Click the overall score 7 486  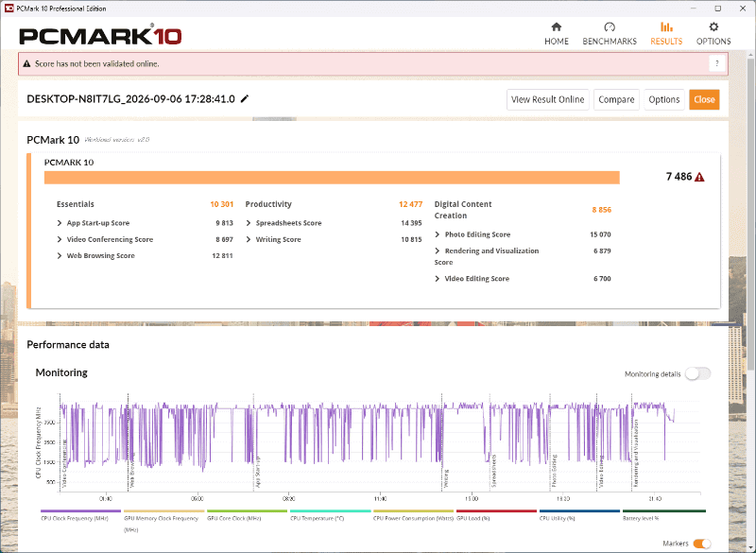click(x=679, y=177)
